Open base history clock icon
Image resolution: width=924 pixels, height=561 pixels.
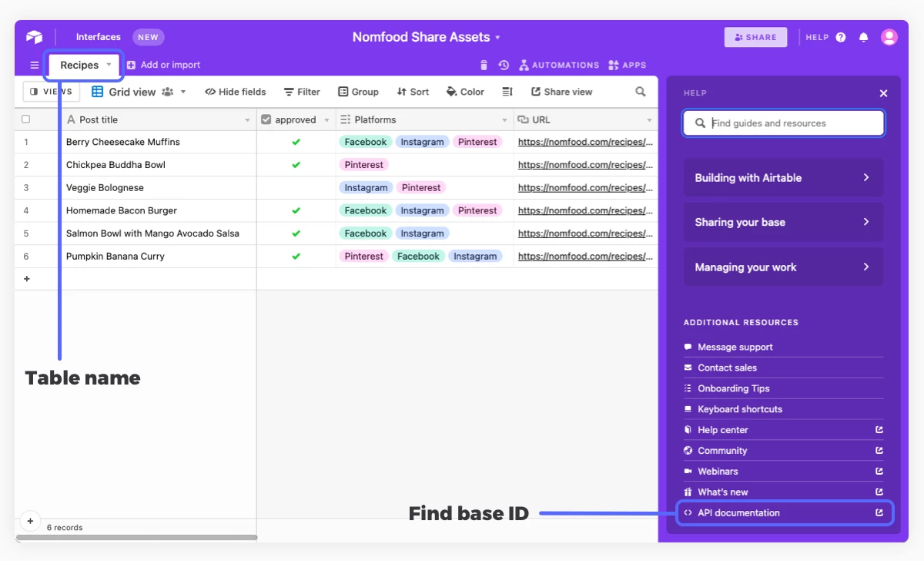[x=504, y=66]
